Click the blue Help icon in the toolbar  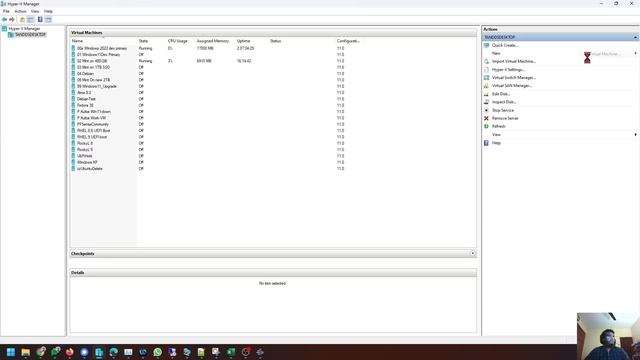tap(40, 20)
